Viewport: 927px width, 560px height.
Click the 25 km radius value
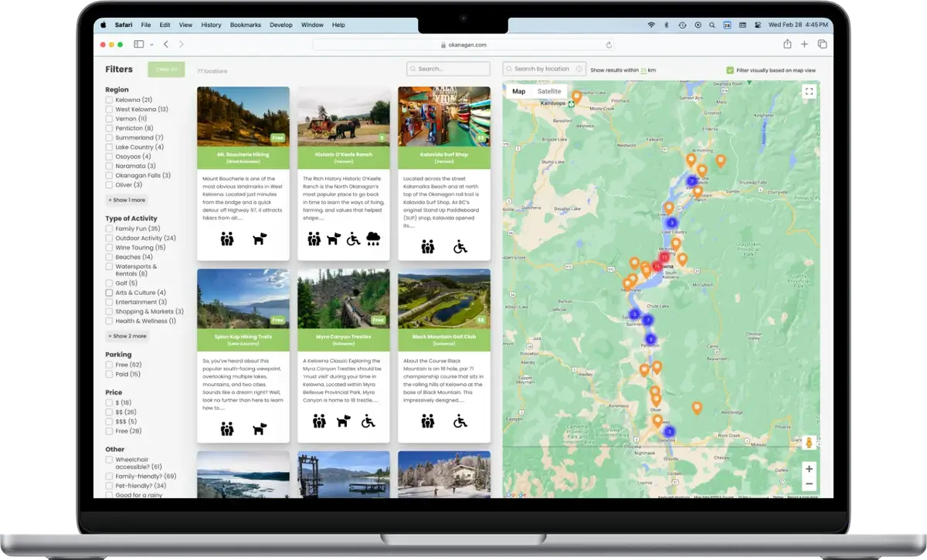(x=643, y=70)
